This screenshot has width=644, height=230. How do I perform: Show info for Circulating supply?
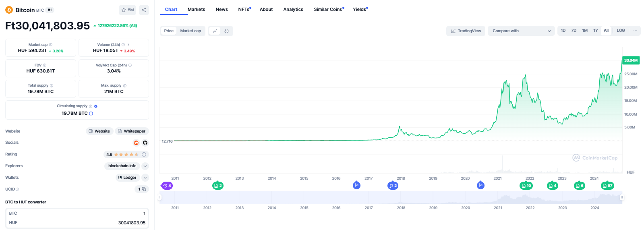(x=91, y=106)
